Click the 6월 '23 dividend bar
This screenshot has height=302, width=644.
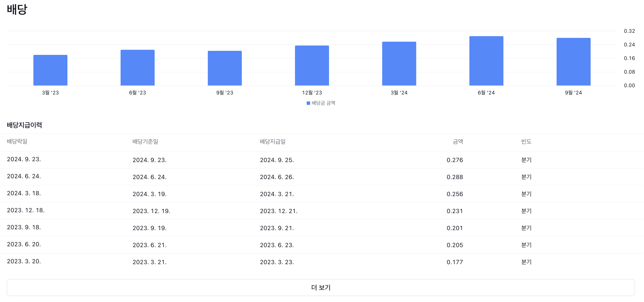click(138, 68)
